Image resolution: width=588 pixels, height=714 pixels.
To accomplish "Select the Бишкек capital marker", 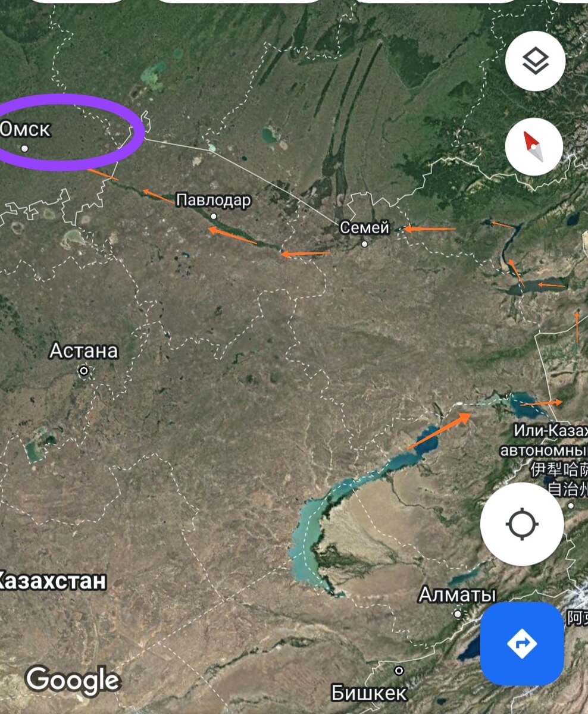I will click(x=399, y=671).
